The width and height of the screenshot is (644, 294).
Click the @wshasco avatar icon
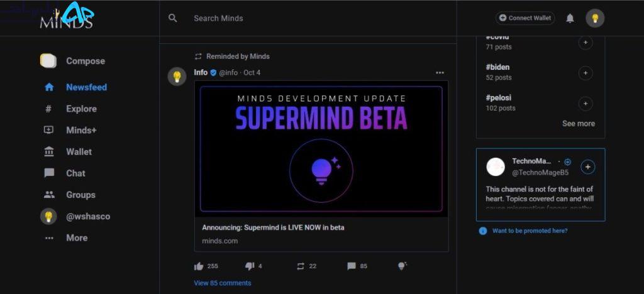click(x=48, y=216)
